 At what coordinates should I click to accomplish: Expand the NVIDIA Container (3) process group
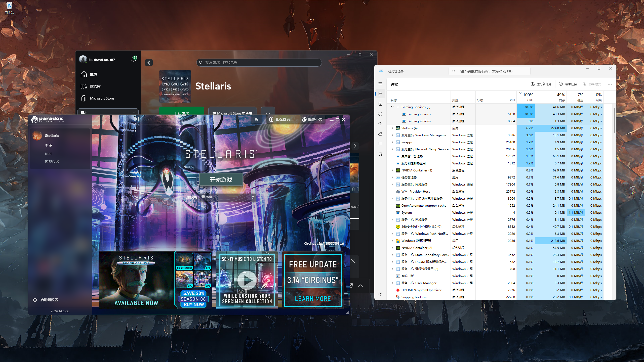click(392, 170)
